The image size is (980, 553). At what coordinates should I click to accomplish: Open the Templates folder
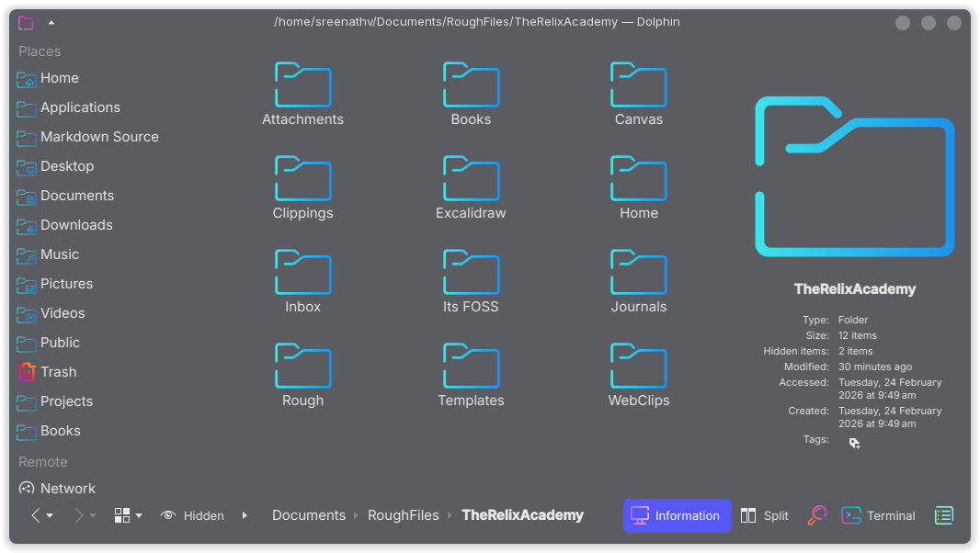click(471, 375)
